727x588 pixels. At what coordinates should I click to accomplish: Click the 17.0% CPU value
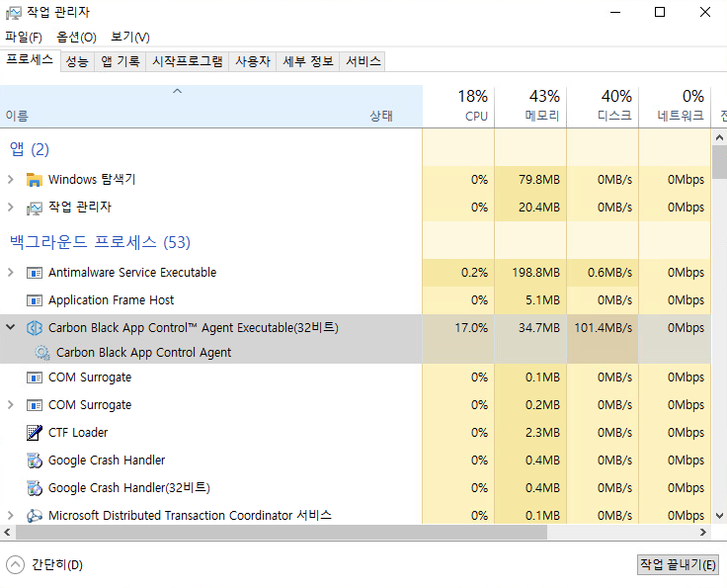tap(471, 328)
